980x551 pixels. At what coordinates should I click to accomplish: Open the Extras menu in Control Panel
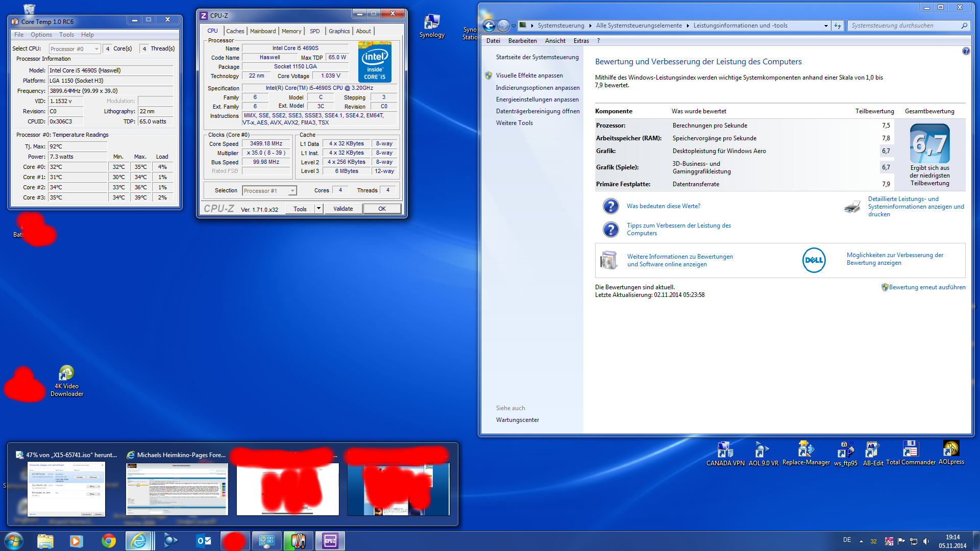point(581,41)
